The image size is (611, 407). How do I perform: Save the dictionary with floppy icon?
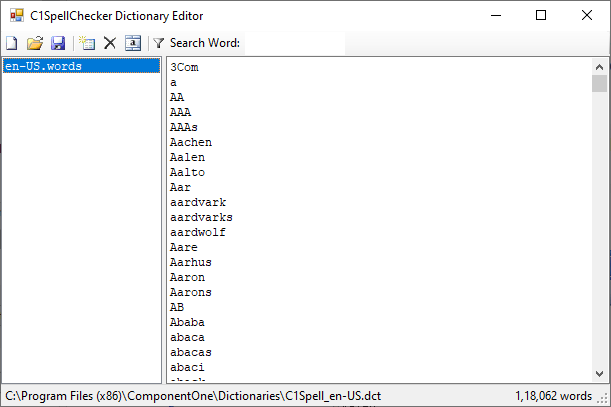pyautogui.click(x=58, y=43)
